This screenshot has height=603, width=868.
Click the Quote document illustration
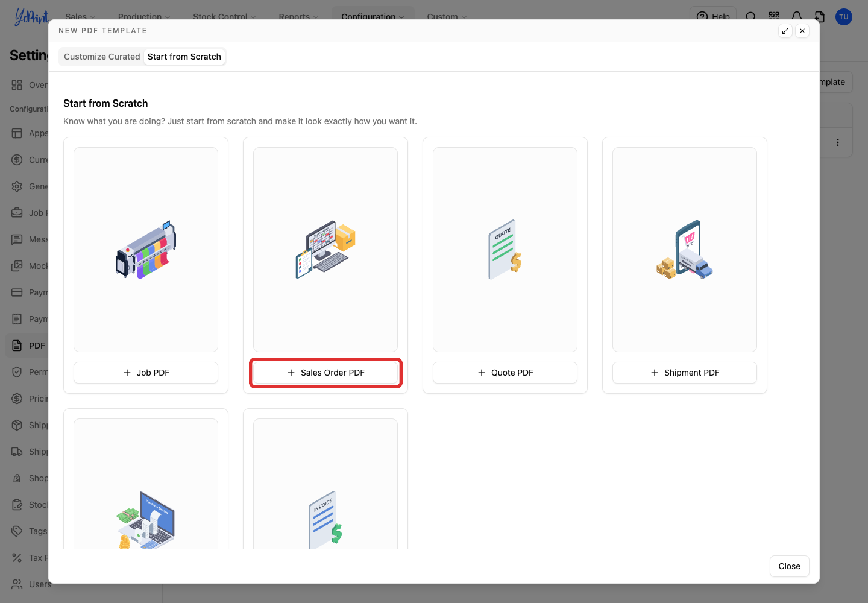(505, 250)
